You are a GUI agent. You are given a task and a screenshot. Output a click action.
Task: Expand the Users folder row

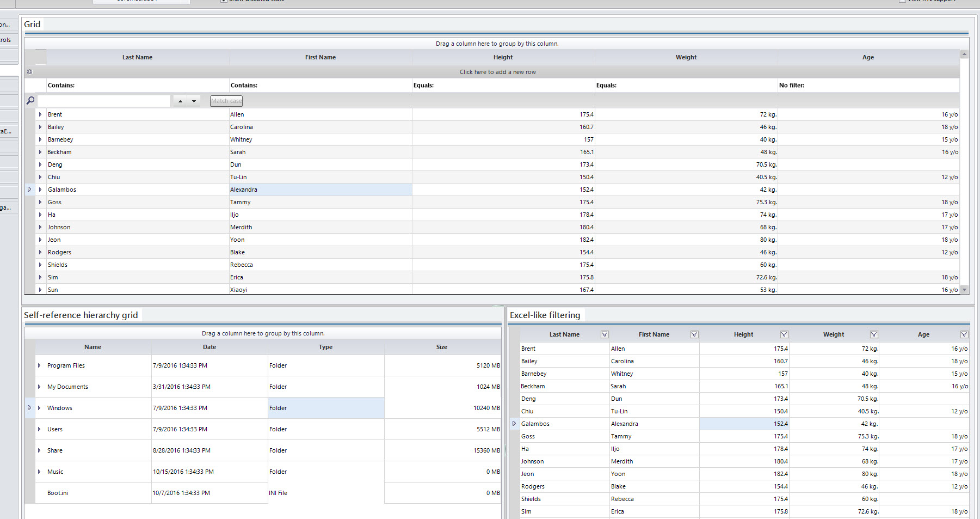click(39, 429)
